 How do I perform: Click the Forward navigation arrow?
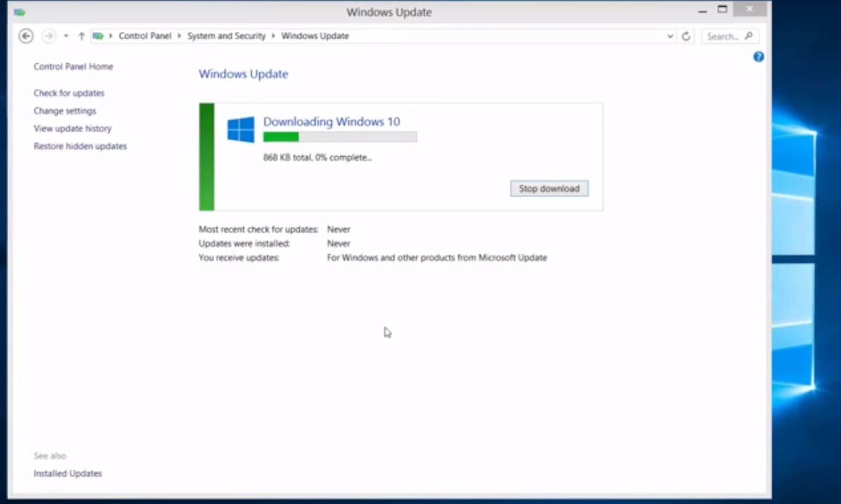coord(48,36)
